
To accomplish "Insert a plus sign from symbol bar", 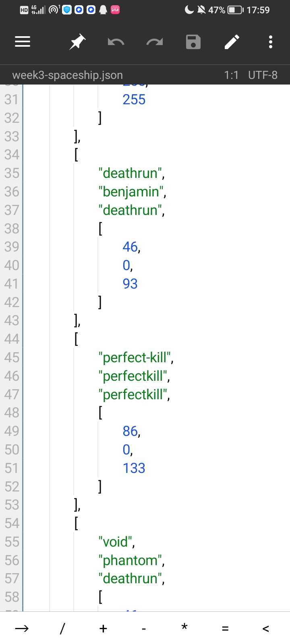I will point(103,628).
